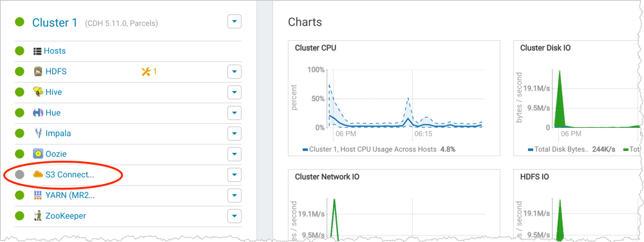Click the Hue service icon
The height and width of the screenshot is (242, 644).
[38, 113]
